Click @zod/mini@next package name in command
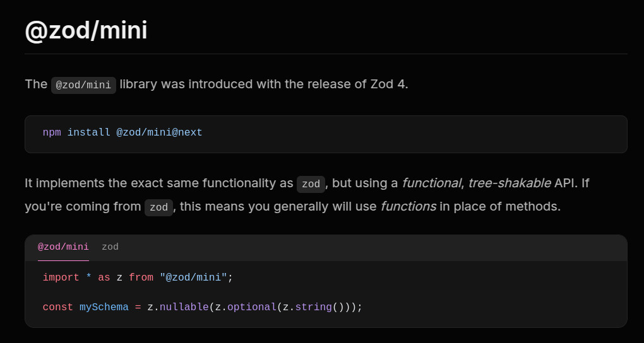The width and height of the screenshot is (644, 343). pyautogui.click(x=159, y=133)
